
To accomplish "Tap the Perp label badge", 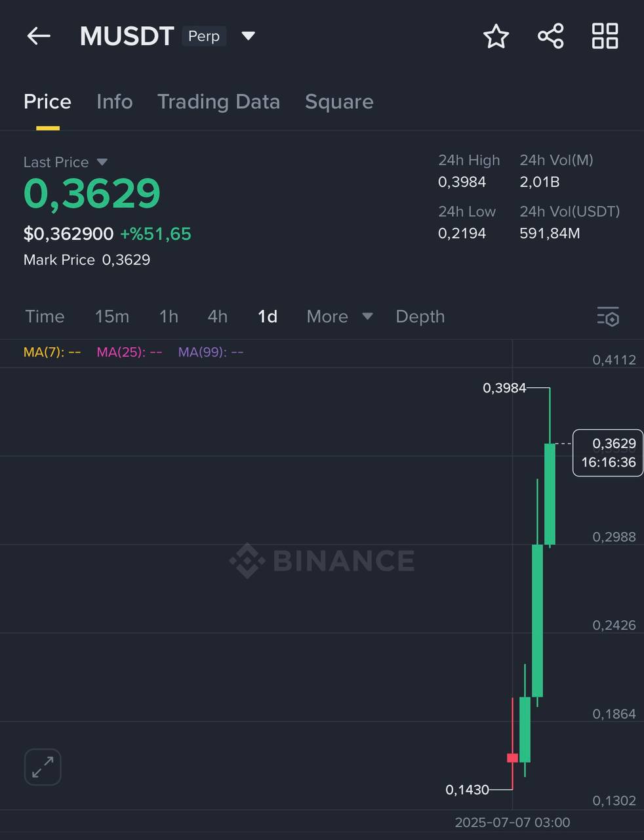I will 204,36.
